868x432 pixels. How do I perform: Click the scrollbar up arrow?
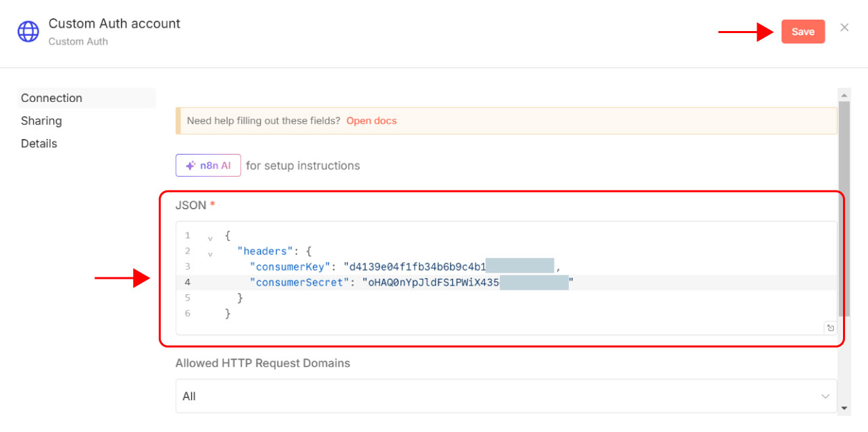tap(844, 94)
